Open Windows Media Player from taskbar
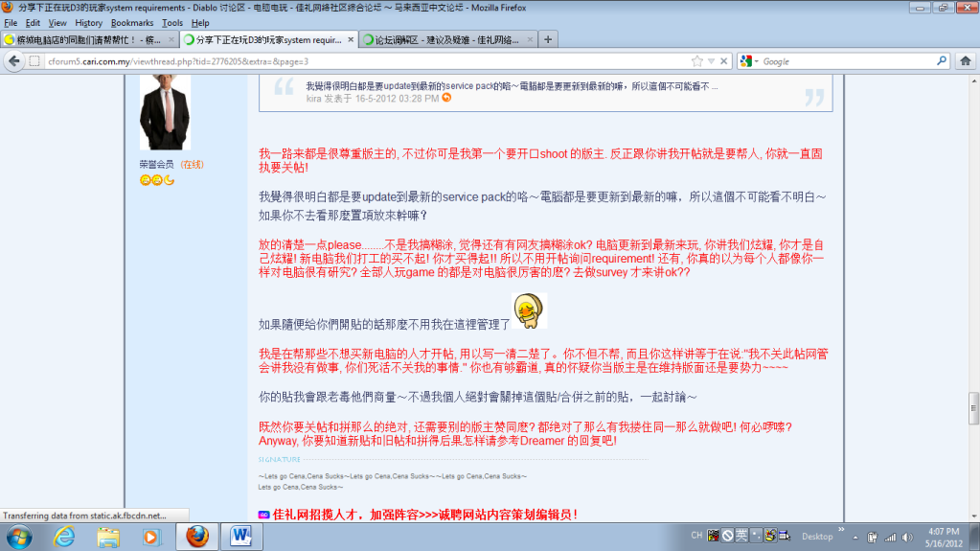 pos(151,537)
